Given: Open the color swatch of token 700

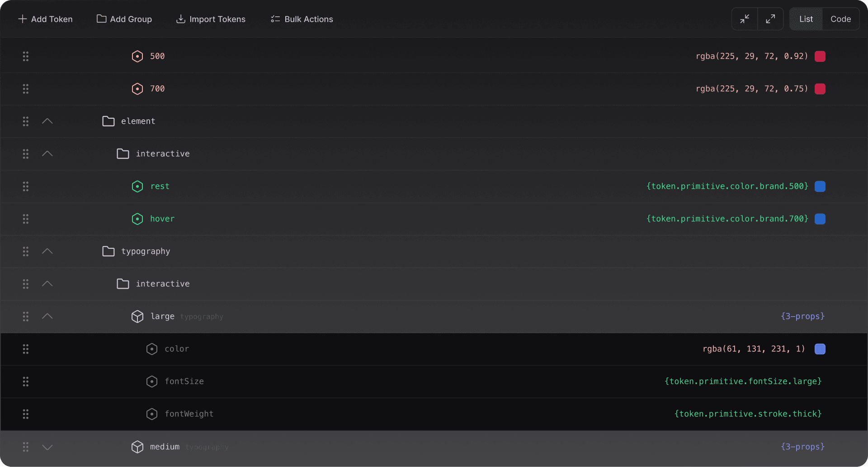Looking at the screenshot, I should (820, 89).
